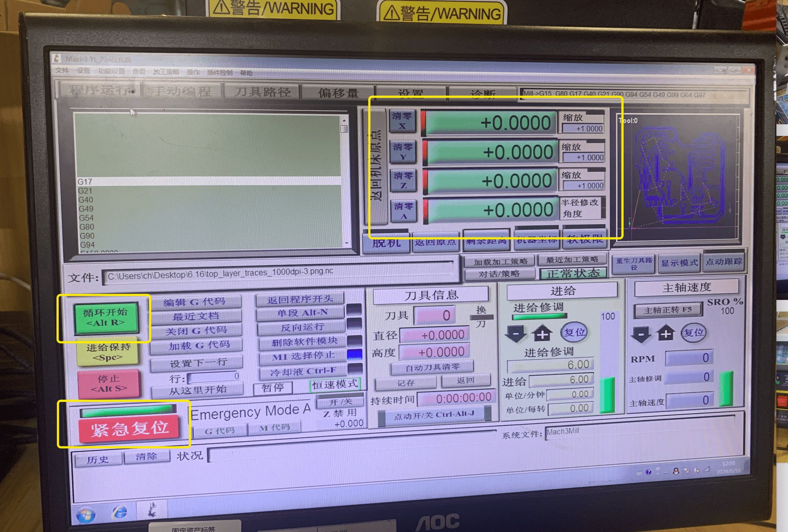Screen dimensions: 788x532
Task: Click 重生刀具路径 regenerate toolpath
Action: (x=634, y=264)
